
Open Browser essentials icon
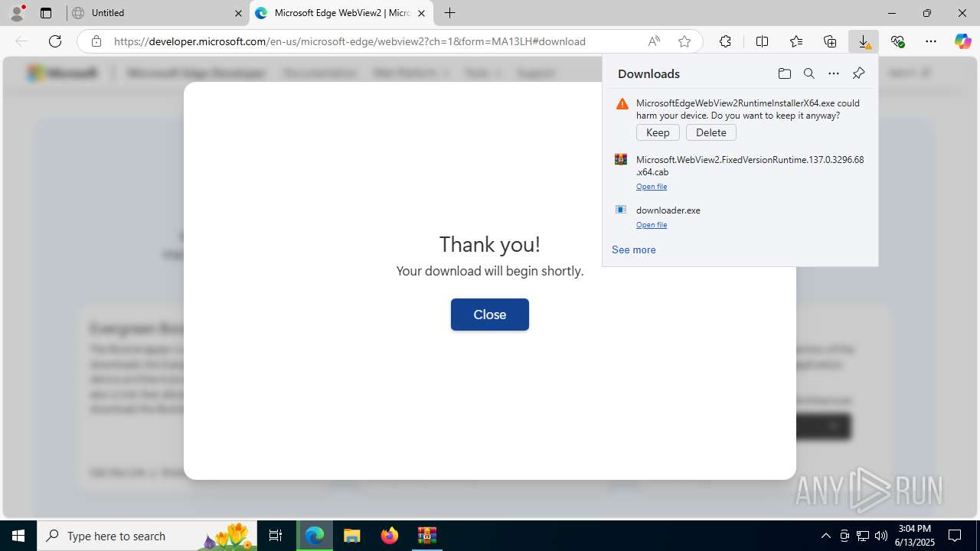pyautogui.click(x=897, y=41)
